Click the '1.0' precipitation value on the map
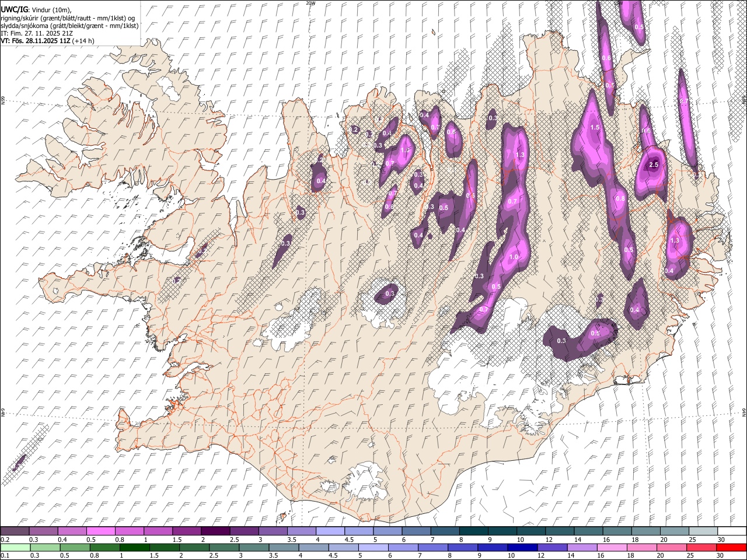Screen dimensions: 747x560 coord(514,257)
